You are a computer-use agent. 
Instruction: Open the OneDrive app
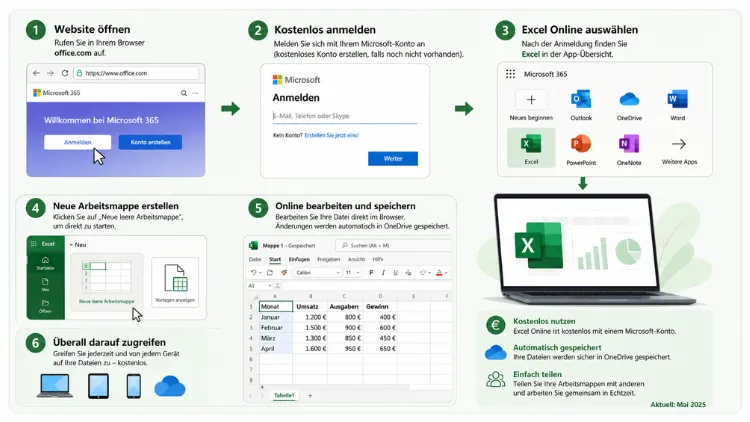[x=629, y=99]
